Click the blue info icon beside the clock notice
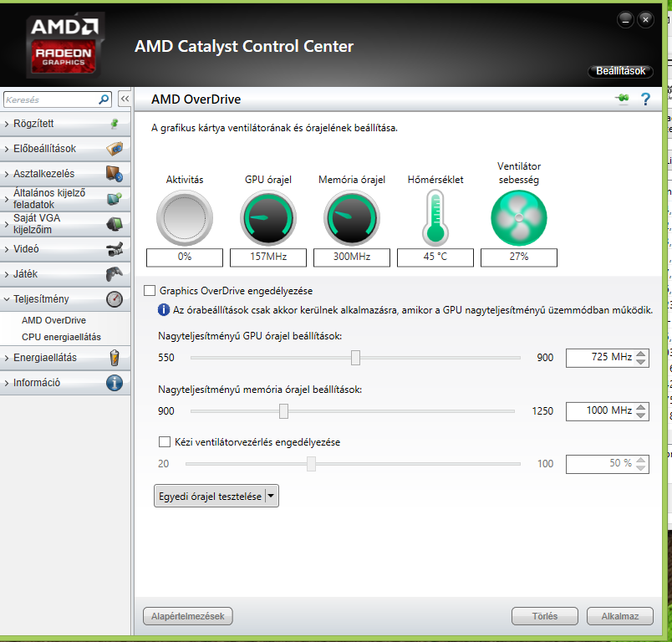The height and width of the screenshot is (642, 672). (163, 310)
